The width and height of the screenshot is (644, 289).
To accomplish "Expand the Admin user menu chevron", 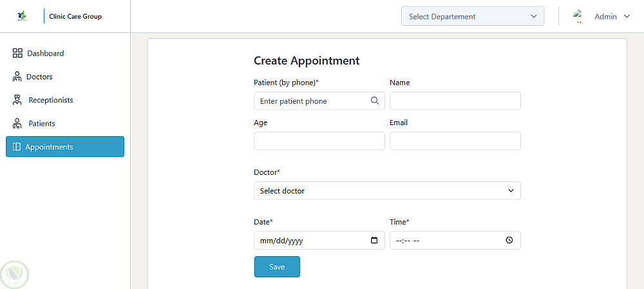I will point(627,17).
